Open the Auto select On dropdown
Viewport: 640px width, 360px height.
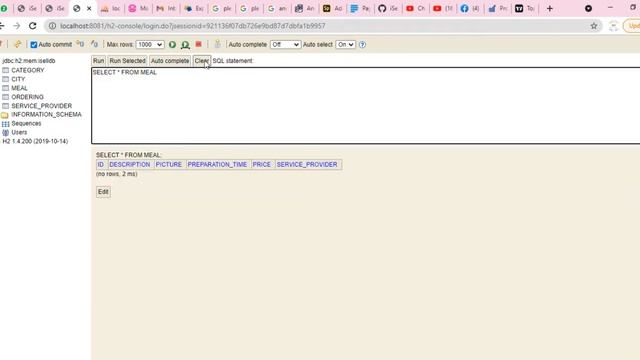pyautogui.click(x=345, y=44)
